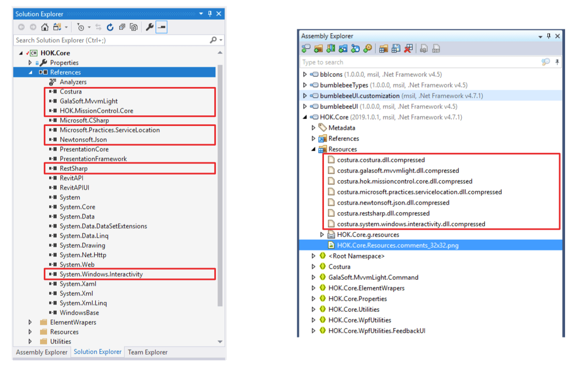Pin the Solution Explorer panel

[210, 14]
